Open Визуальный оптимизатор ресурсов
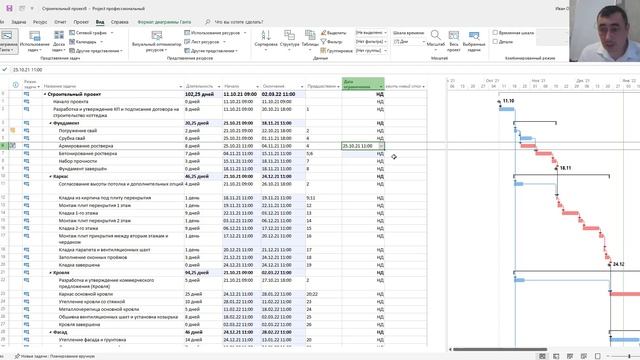640x360 pixels. click(157, 41)
